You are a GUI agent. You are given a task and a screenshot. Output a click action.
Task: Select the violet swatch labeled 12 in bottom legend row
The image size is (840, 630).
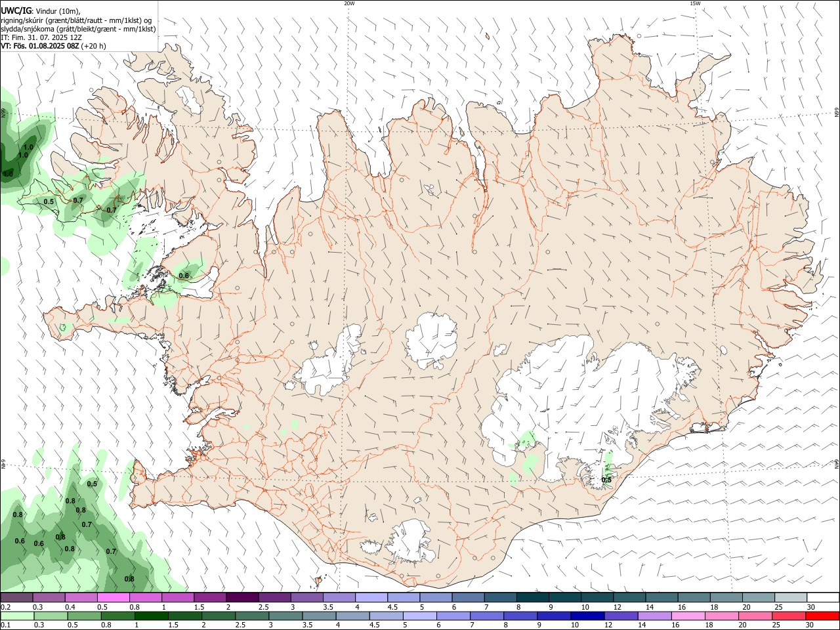pyautogui.click(x=621, y=616)
